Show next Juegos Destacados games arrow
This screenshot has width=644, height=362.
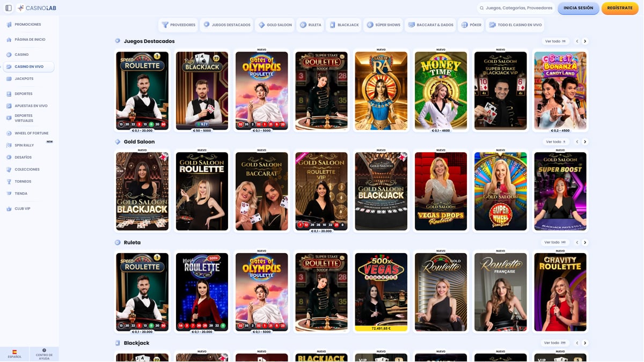click(x=585, y=41)
